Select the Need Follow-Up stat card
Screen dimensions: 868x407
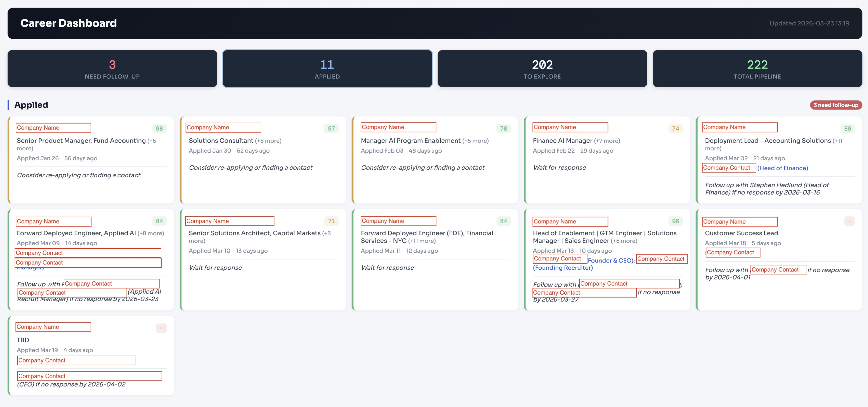click(112, 69)
